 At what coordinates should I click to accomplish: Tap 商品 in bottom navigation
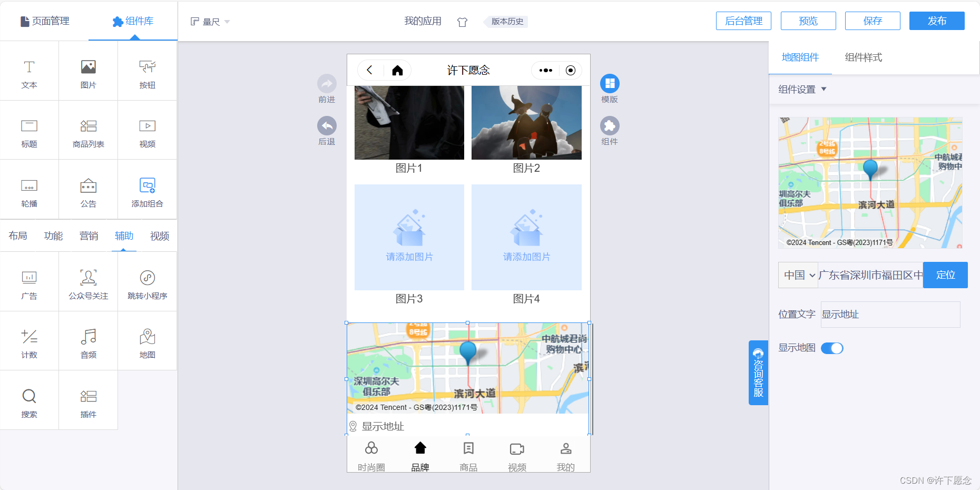[x=468, y=457]
